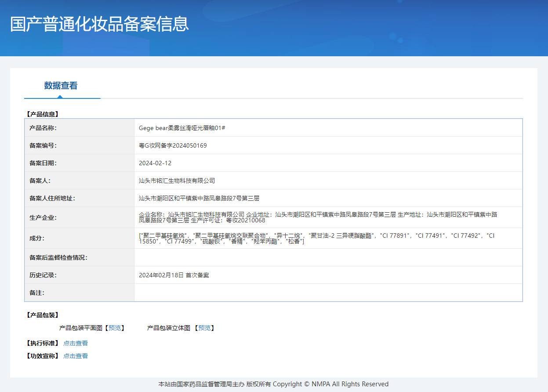Image resolution: width=548 pixels, height=392 pixels.
Task: Preview the 产品包装立体图 image
Action: 204,328
